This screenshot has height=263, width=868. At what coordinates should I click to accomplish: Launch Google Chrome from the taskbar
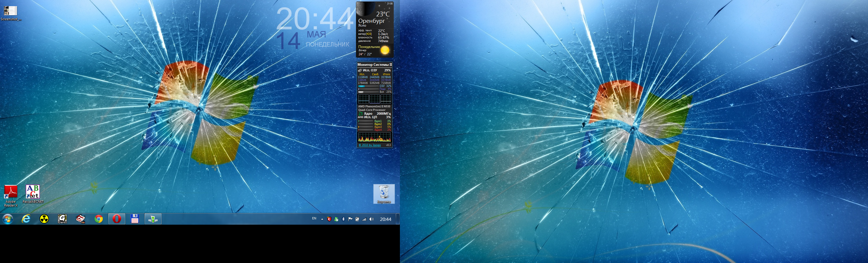coord(98,219)
